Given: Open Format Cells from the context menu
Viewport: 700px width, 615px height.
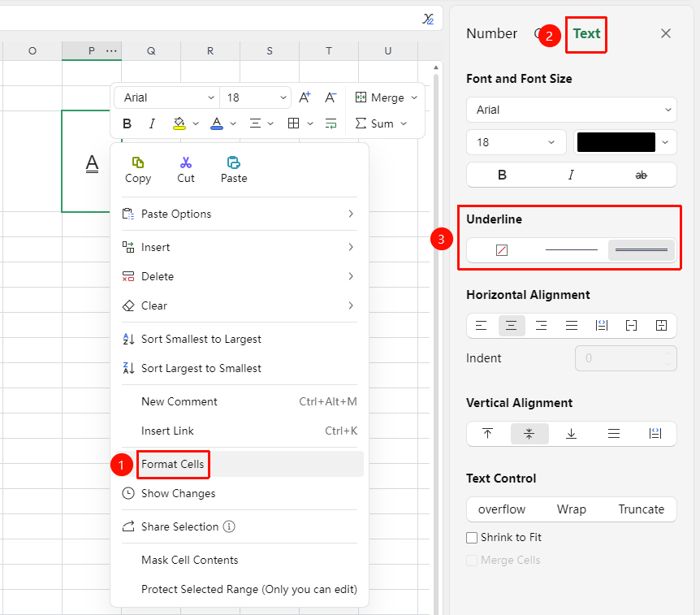Looking at the screenshot, I should click(172, 464).
